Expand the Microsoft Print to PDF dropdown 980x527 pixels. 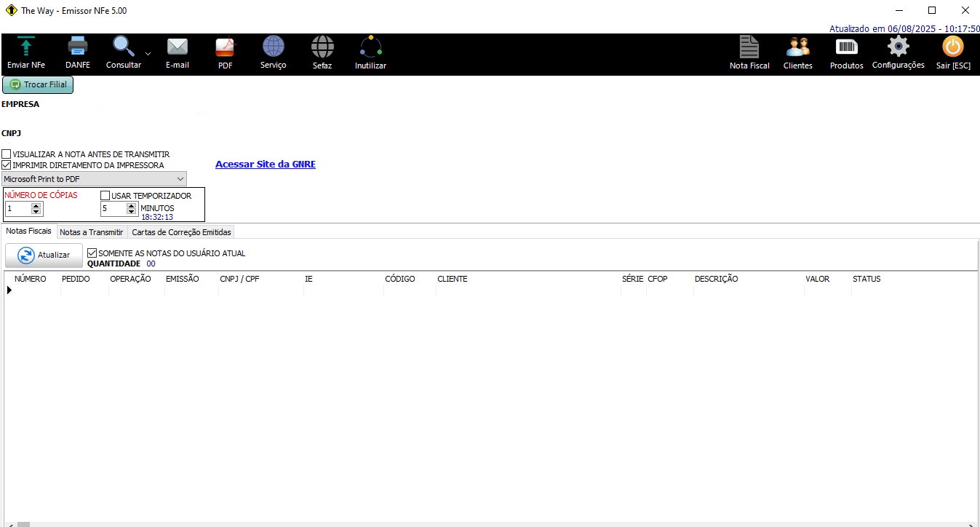coord(180,178)
